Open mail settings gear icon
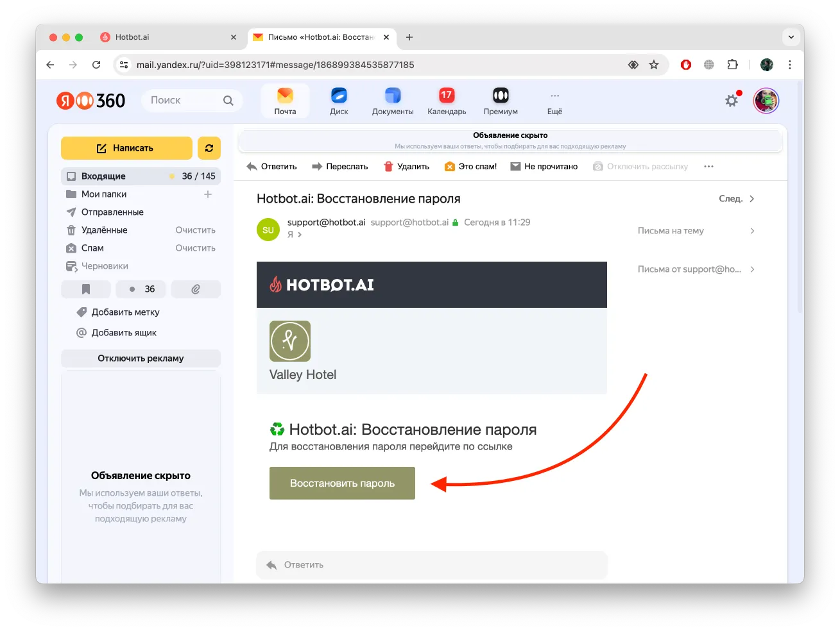This screenshot has height=631, width=840. point(732,101)
